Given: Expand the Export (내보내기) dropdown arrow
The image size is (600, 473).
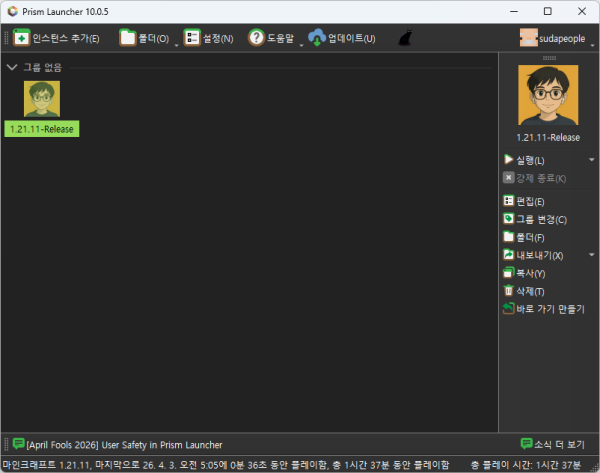Looking at the screenshot, I should tap(591, 255).
